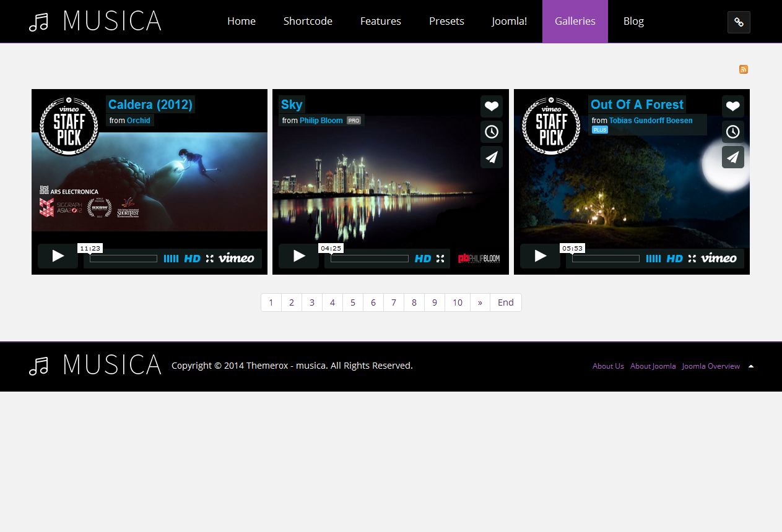Add Sky video to Watch Later
This screenshot has height=532, width=782.
coord(491,132)
